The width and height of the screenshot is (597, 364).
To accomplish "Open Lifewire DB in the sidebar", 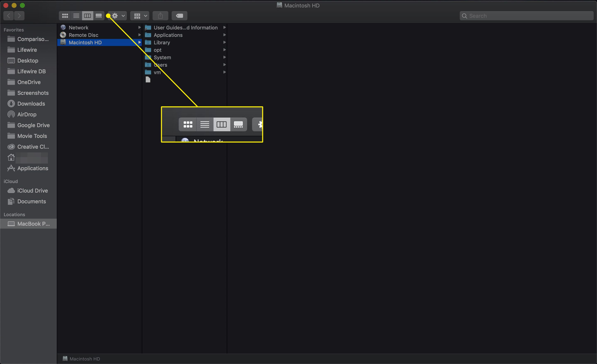I will pyautogui.click(x=28, y=71).
